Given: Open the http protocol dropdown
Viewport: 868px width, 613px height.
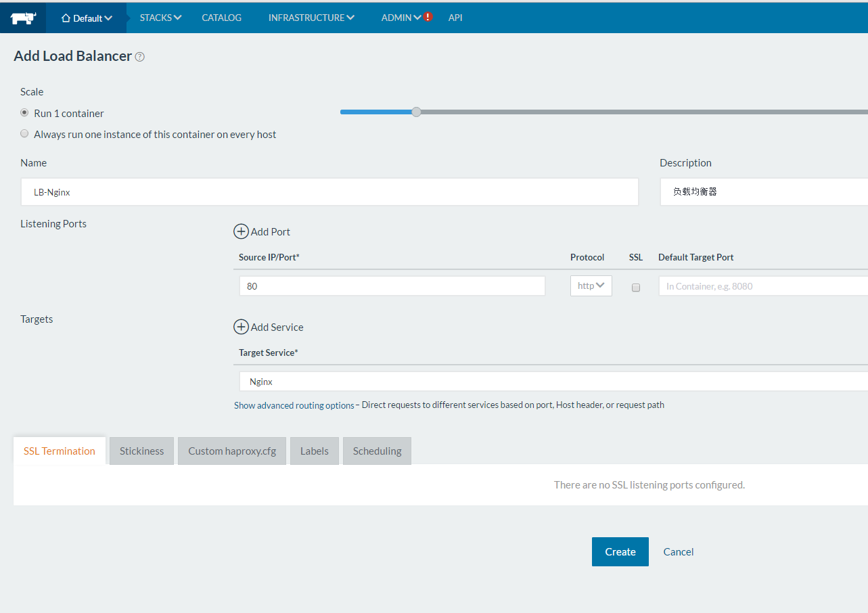Looking at the screenshot, I should 591,286.
